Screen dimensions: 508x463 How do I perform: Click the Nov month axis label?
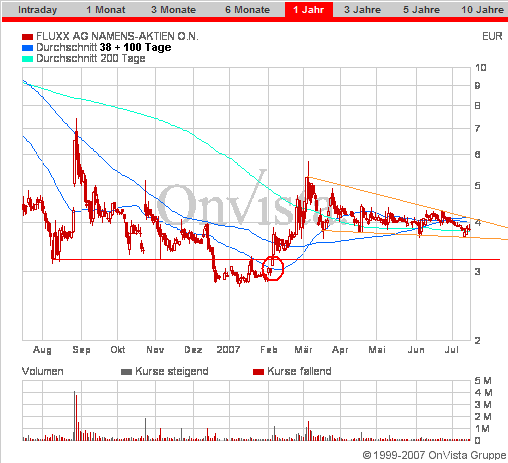tap(155, 349)
